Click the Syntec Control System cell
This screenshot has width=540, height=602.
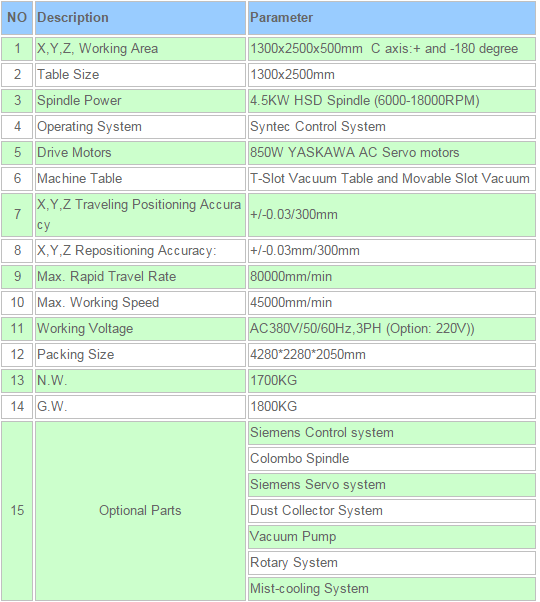(391, 127)
